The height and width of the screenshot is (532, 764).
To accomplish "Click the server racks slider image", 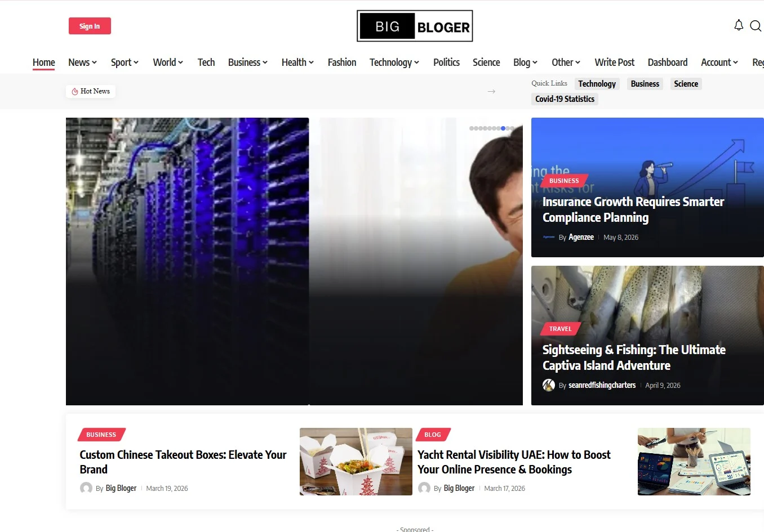I will 187,261.
